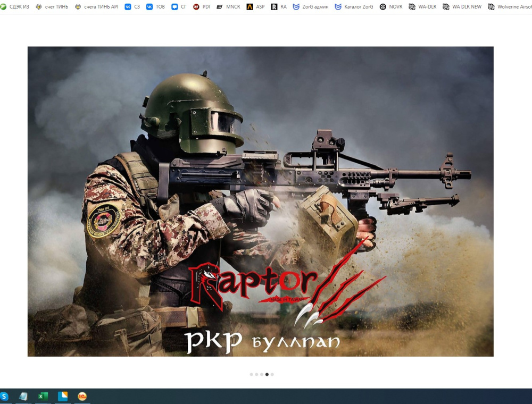This screenshot has height=404, width=532.
Task: Go to the third carousel slide dot
Action: coord(262,375)
